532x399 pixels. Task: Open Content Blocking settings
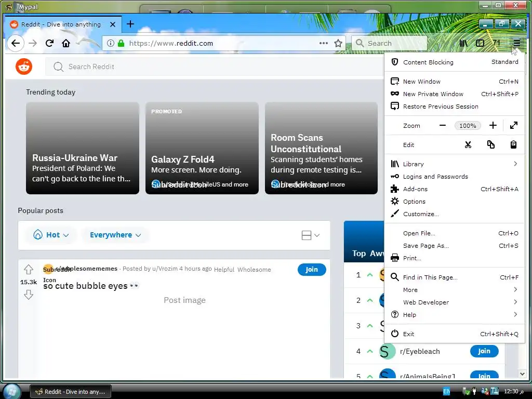pos(455,62)
